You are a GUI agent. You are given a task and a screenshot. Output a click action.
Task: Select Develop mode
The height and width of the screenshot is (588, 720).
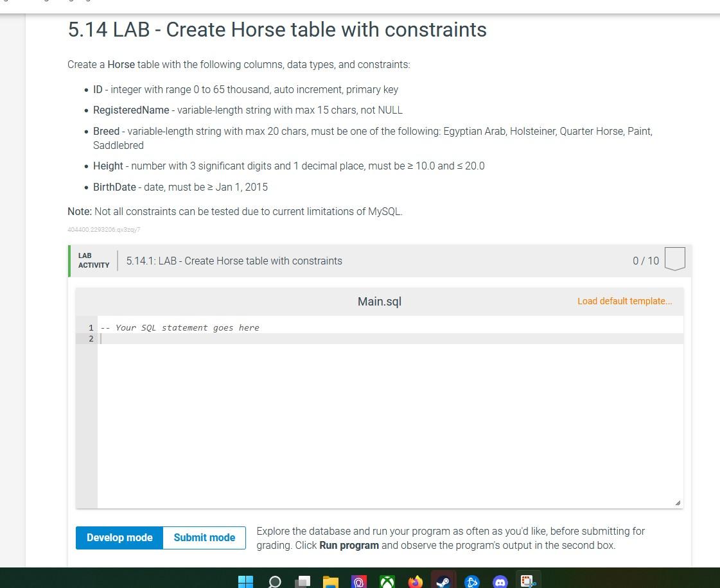pos(119,537)
